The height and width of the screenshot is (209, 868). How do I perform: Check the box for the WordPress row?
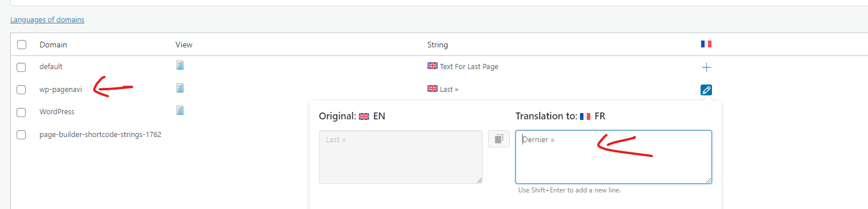pos(22,112)
